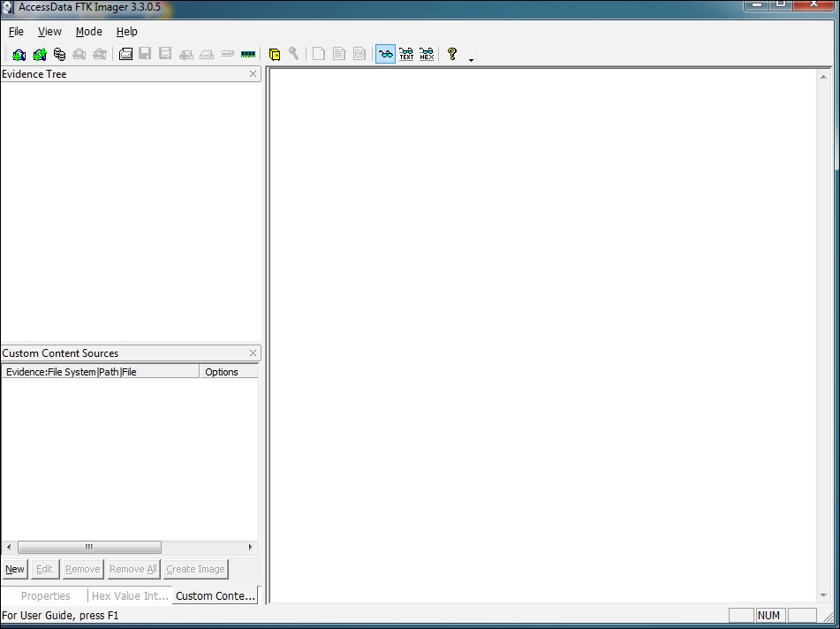Image resolution: width=840 pixels, height=629 pixels.
Task: Click the Export Directory Listing DIR icon
Action: tap(359, 54)
